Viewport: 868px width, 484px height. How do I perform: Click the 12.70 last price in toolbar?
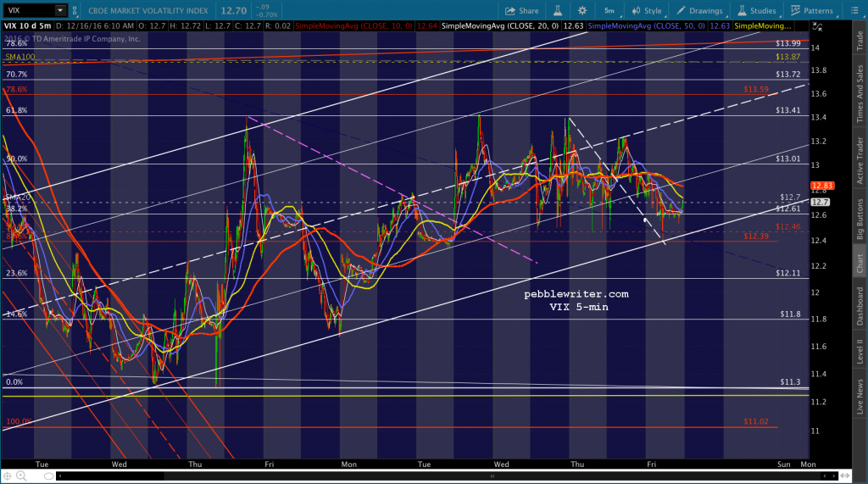click(234, 10)
